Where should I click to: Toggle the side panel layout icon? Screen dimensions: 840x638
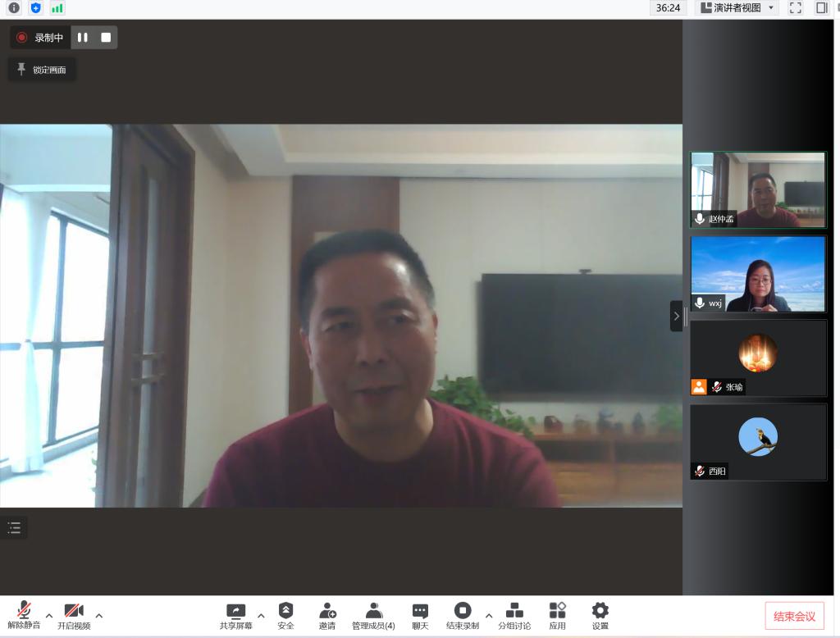pyautogui.click(x=822, y=8)
